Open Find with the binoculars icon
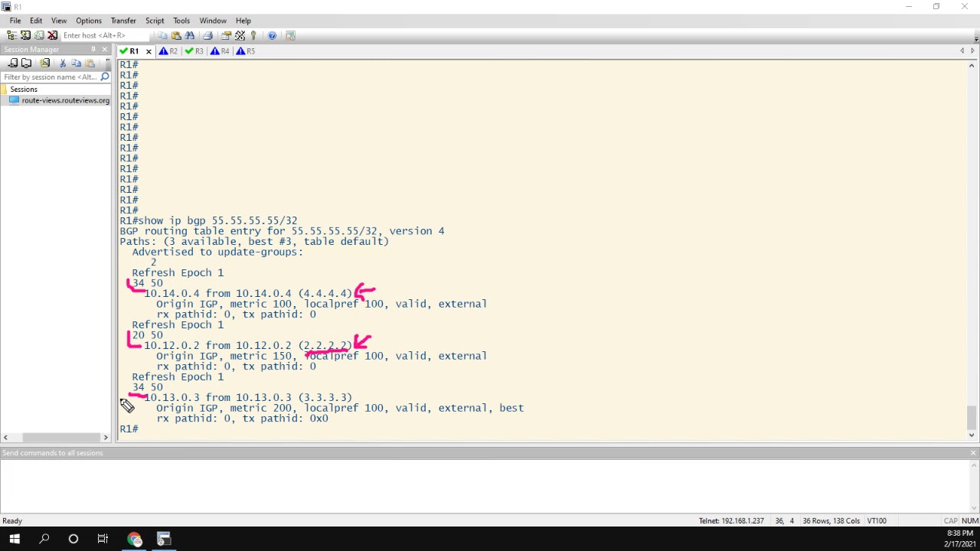Viewport: 980px width, 551px height. [190, 35]
